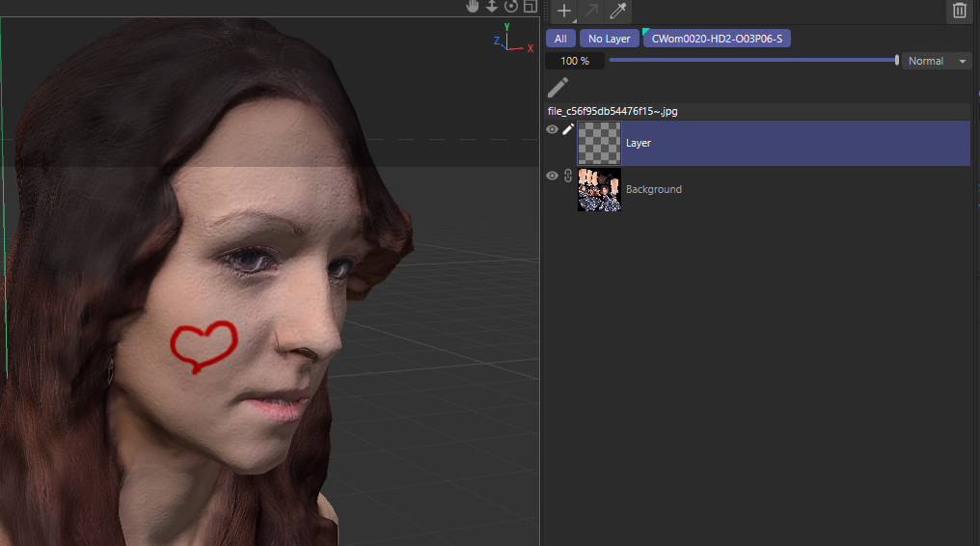Activate the viewport orbit rotate icon
Screen dimensions: 980x546
(511, 6)
